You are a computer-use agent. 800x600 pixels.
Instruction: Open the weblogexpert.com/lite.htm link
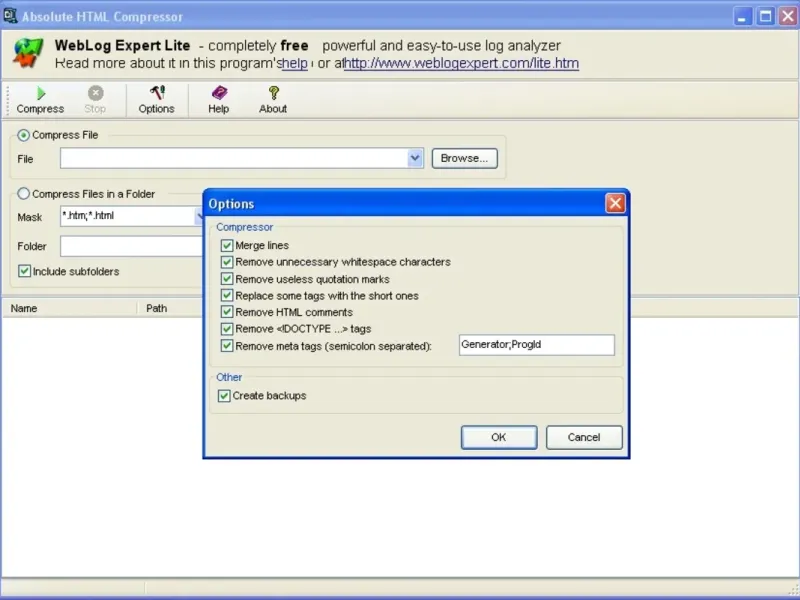tap(462, 63)
